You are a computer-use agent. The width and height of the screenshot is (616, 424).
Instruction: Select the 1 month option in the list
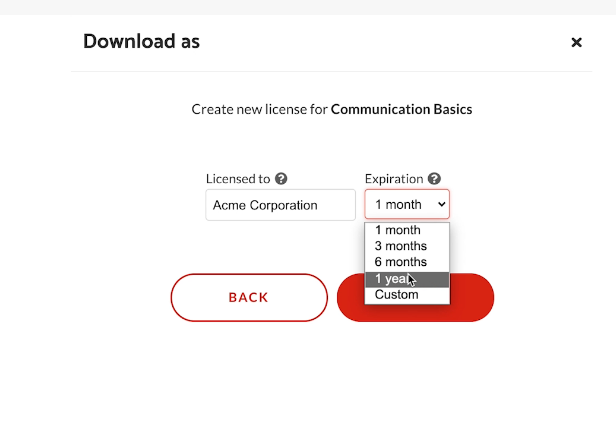398,230
